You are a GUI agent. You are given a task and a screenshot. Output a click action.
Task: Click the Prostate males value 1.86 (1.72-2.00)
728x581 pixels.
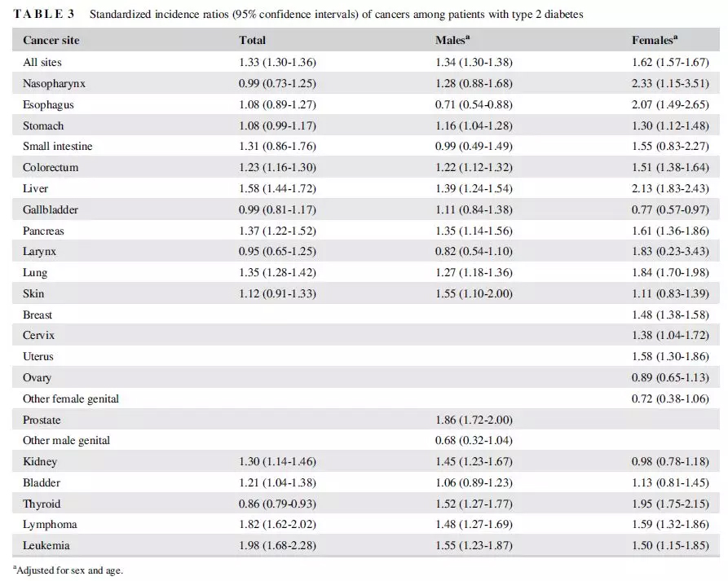point(474,420)
